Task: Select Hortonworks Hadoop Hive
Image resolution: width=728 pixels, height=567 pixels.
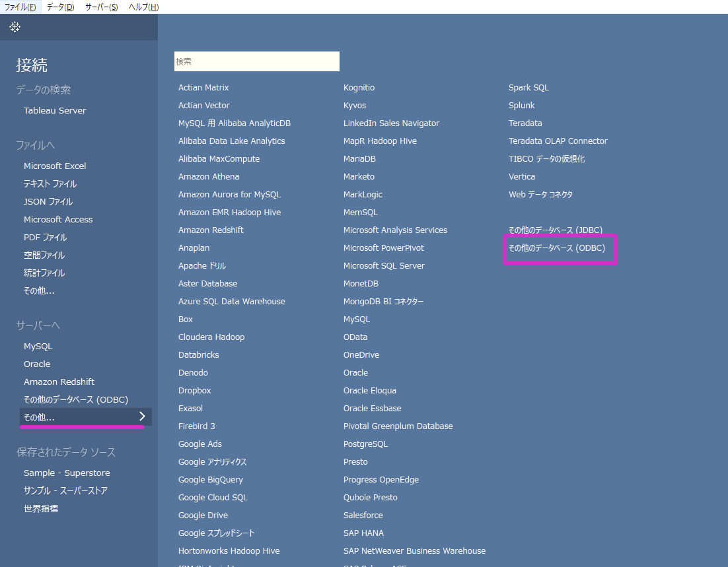Action: [229, 551]
